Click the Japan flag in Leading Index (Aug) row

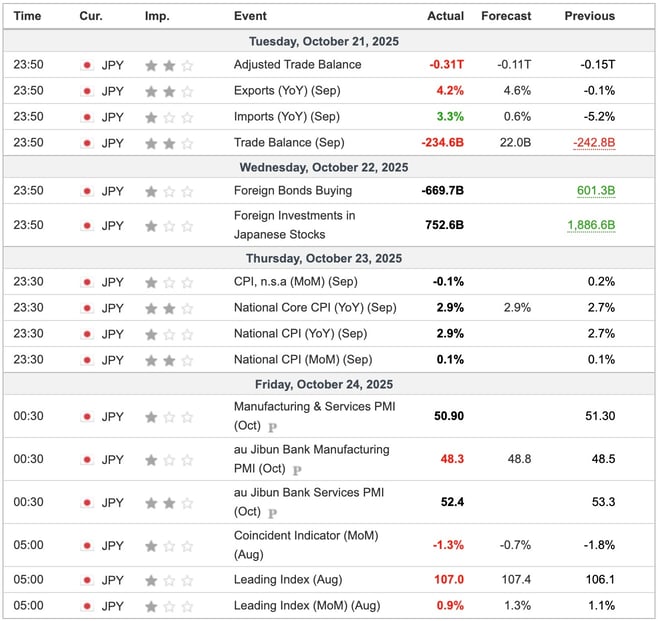(87, 580)
